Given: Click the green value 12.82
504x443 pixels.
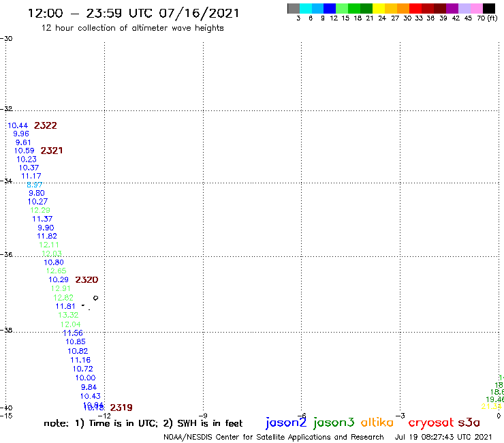Looking at the screenshot, I should 63,298.
